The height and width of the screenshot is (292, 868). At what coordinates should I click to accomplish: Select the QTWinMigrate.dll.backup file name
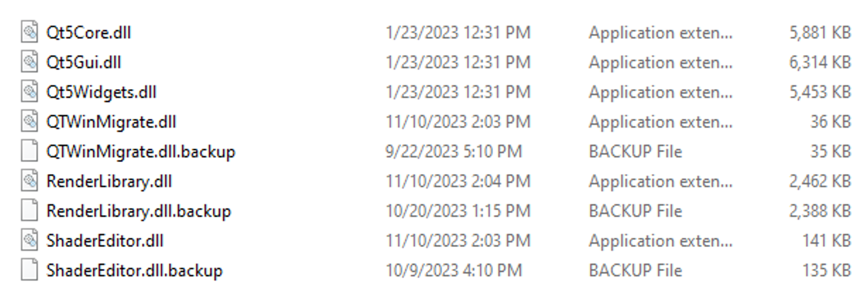point(141,152)
